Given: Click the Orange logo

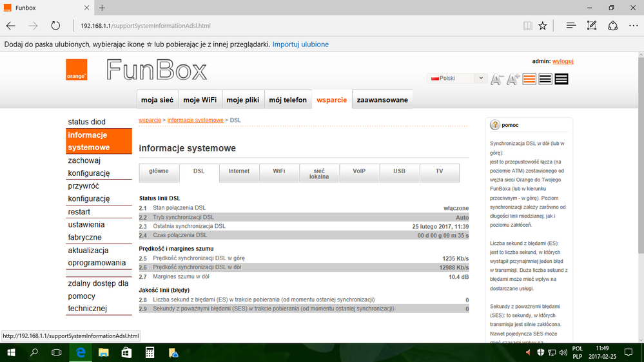Looking at the screenshot, I should (77, 70).
